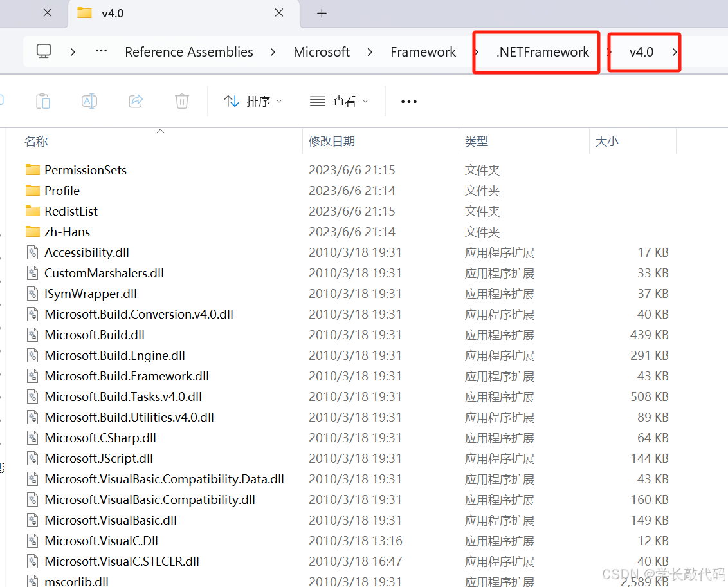Click the Microsoft.Build.Framework.dll file icon
The image size is (728, 587).
point(33,376)
